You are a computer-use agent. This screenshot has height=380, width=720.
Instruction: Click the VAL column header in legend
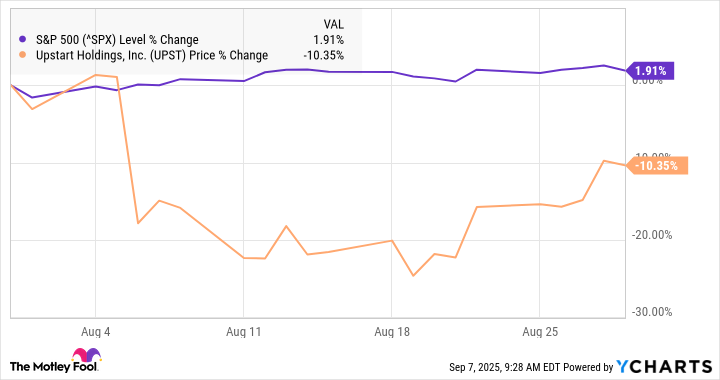(x=333, y=24)
